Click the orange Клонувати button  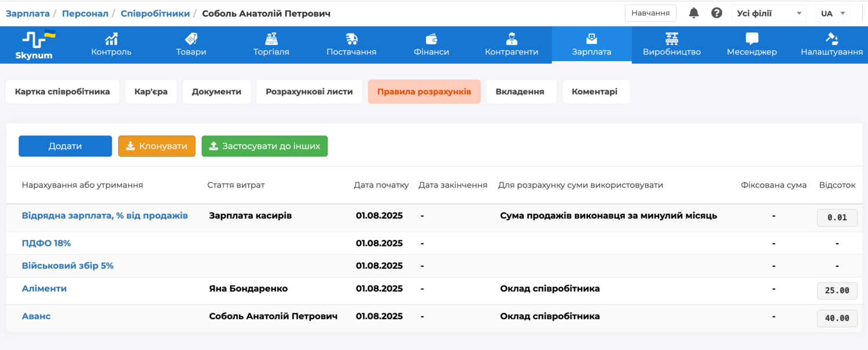tap(157, 146)
